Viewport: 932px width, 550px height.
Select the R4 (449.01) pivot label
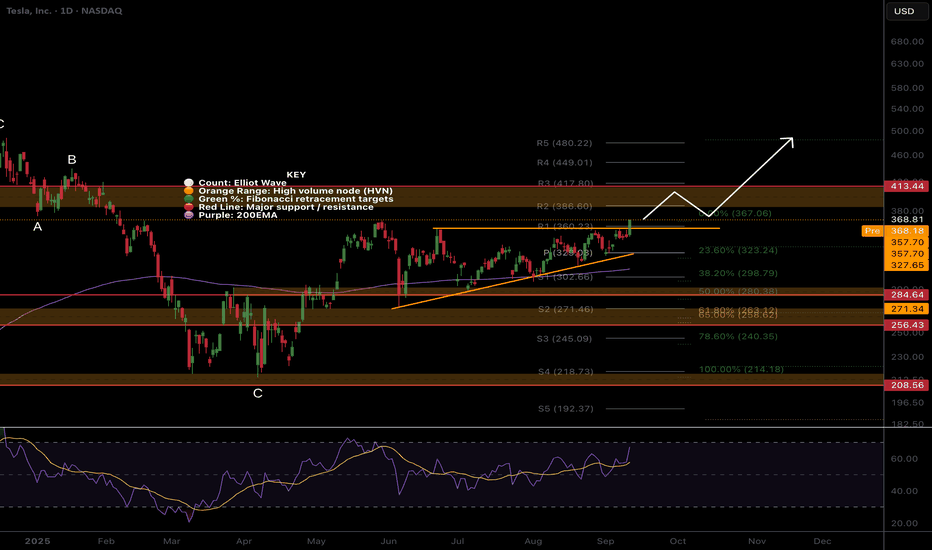point(564,162)
